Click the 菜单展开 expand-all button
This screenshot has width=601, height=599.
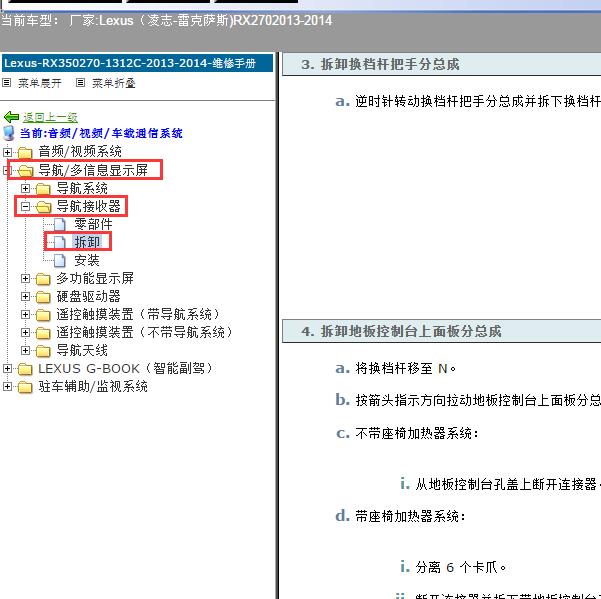tap(40, 83)
